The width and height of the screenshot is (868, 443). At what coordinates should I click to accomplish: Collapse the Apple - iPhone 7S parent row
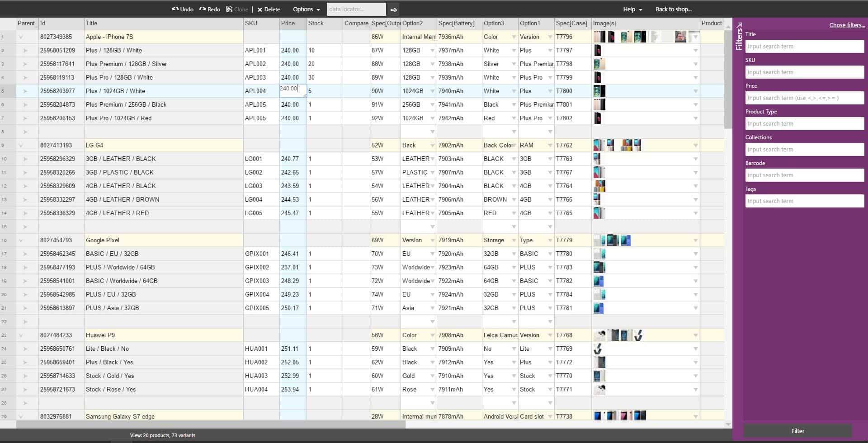tap(21, 37)
